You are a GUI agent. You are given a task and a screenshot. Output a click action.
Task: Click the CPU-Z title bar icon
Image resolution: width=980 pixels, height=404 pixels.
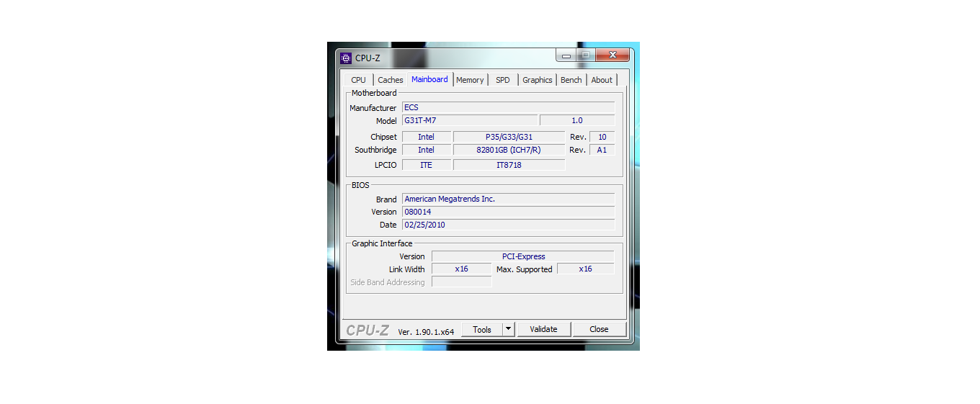point(346,58)
